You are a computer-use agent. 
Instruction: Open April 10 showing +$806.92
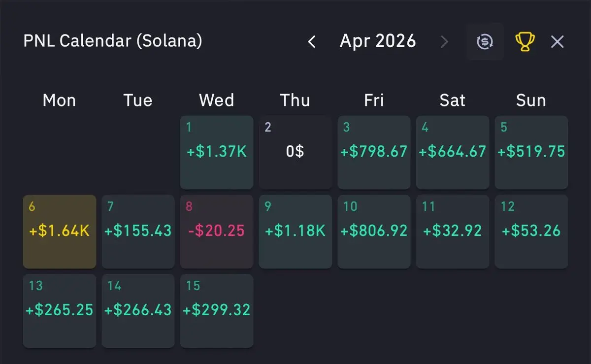374,232
